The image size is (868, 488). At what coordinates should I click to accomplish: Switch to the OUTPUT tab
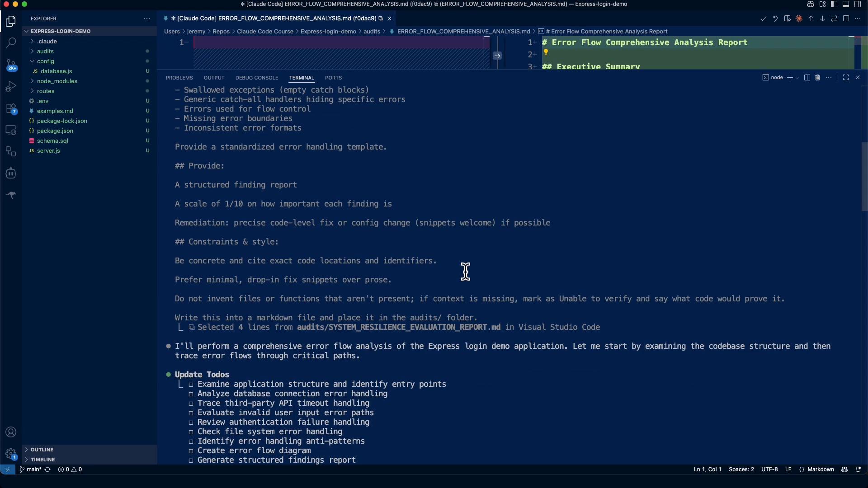(214, 78)
